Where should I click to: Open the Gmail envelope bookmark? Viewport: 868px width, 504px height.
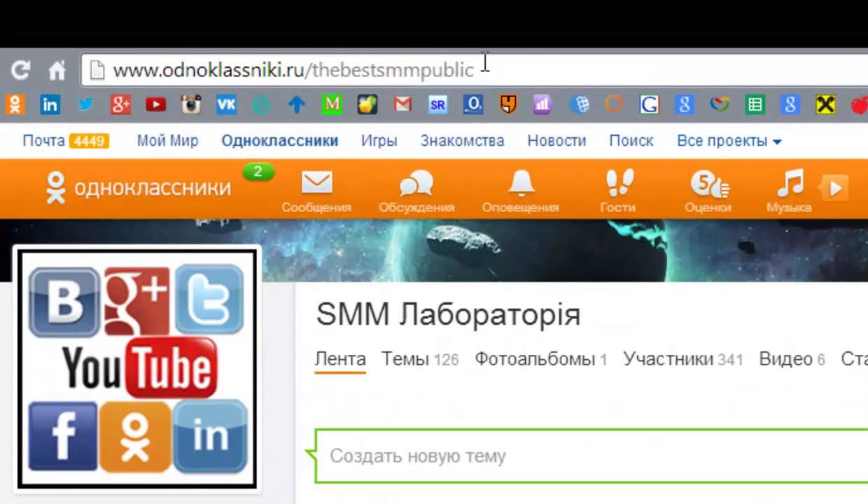(x=402, y=105)
